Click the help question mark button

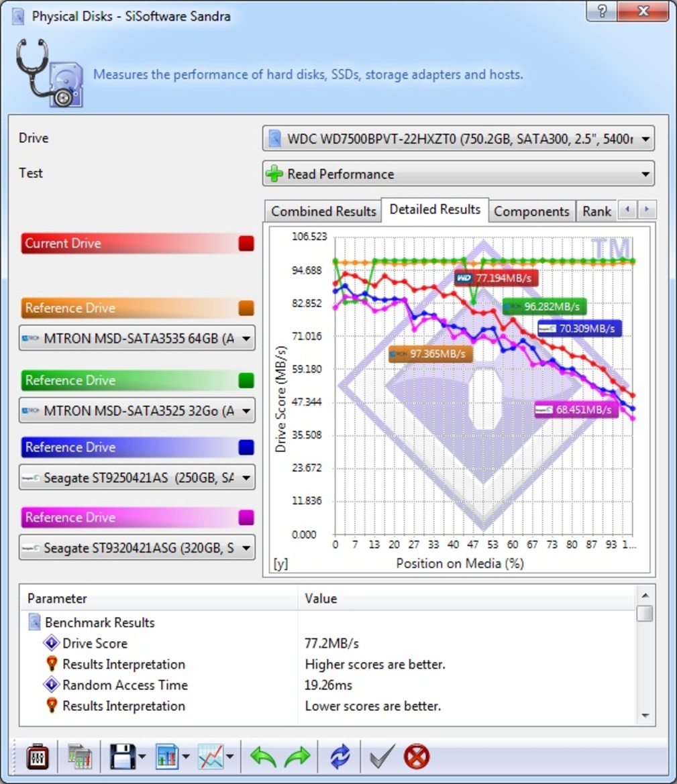pyautogui.click(x=601, y=11)
